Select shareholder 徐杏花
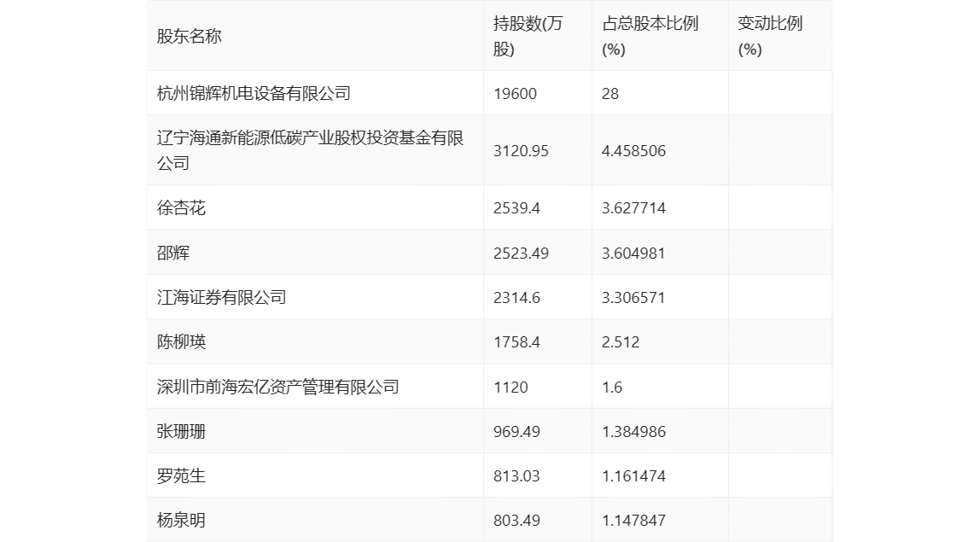Viewport: 980px width, 542px height. [181, 207]
